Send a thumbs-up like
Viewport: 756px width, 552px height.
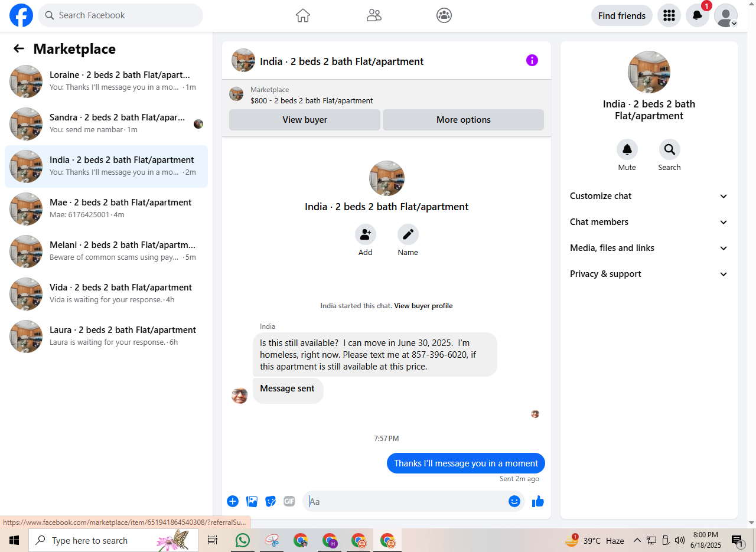[537, 501]
